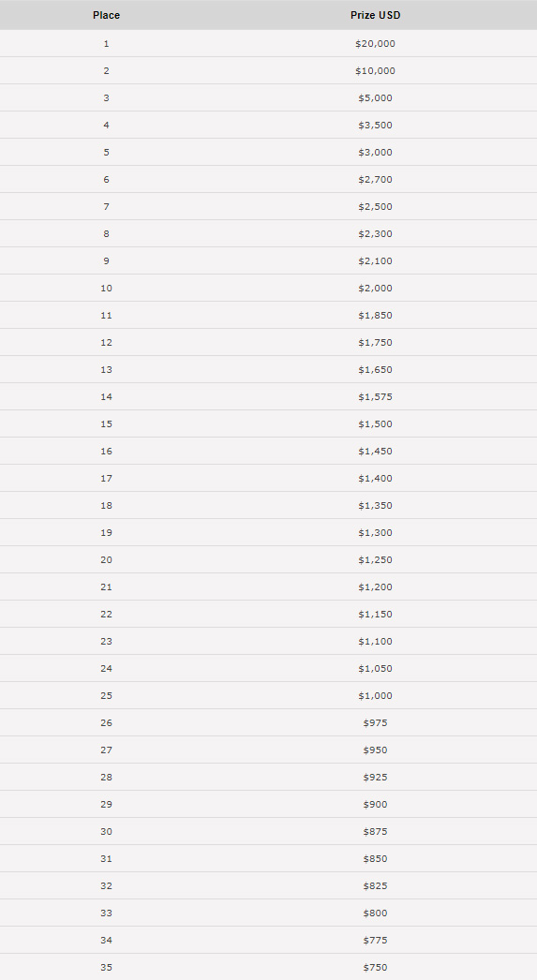This screenshot has height=980, width=537.
Task: Click place number 4 cell
Action: (x=106, y=125)
